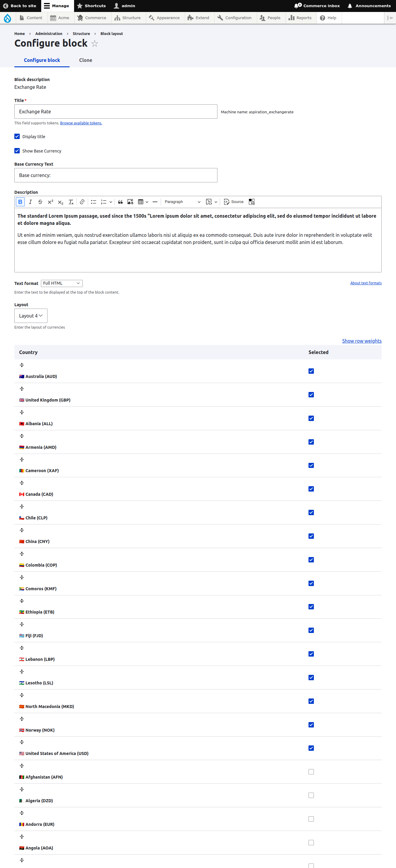Insert a table in the editor
This screenshot has width=396, height=868.
coord(141,202)
